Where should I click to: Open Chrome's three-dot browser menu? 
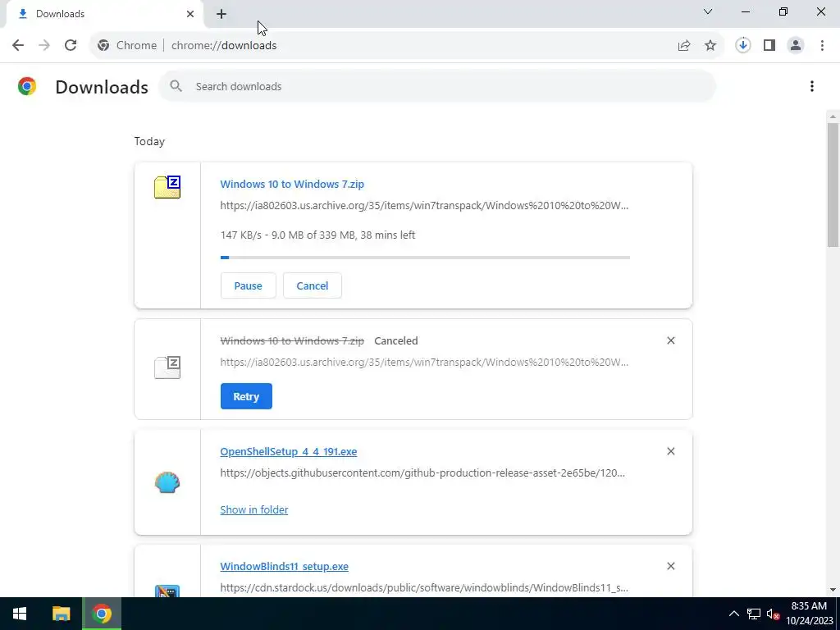[x=822, y=46]
